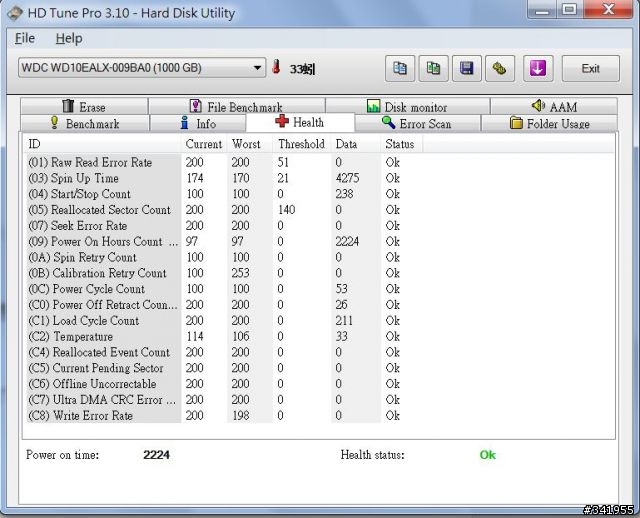Screen dimensions: 640x518
Task: Click the Data column header
Action: coord(356,144)
